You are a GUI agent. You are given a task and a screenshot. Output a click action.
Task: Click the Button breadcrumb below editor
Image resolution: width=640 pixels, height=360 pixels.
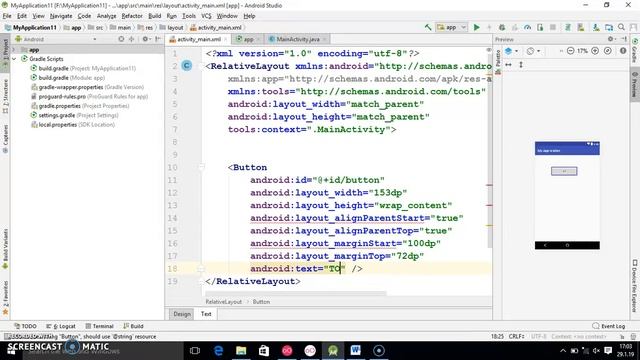[261, 302]
